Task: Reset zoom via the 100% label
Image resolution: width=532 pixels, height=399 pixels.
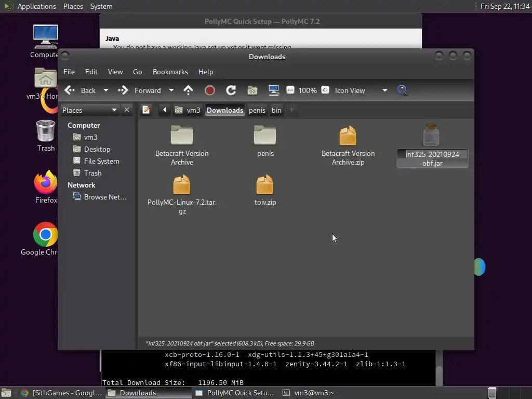Action: click(308, 90)
